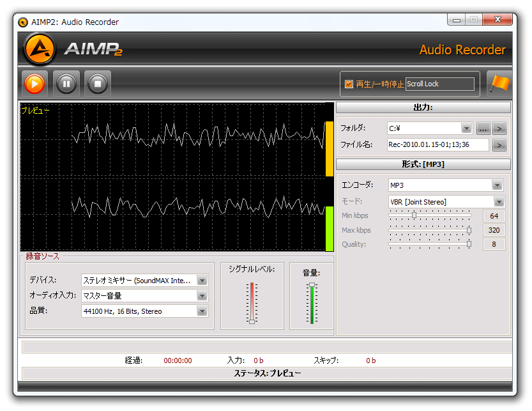Pause the recording
532x411 pixels.
[x=66, y=84]
